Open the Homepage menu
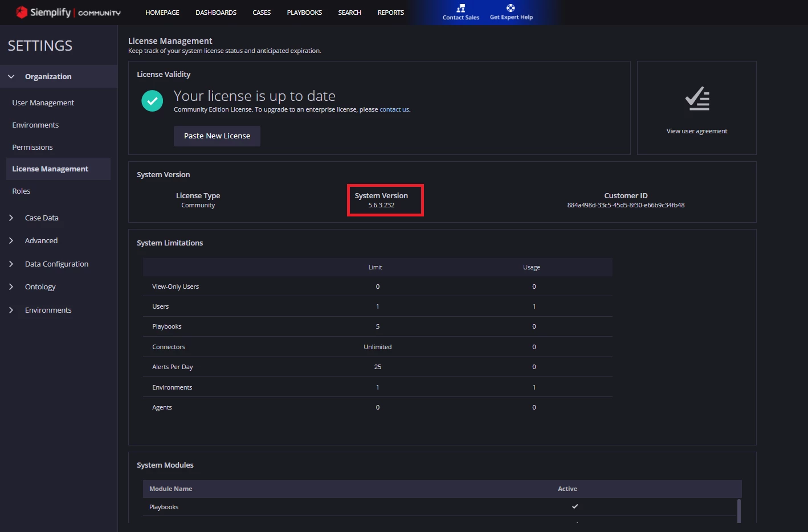Viewport: 808px width, 532px height. pos(162,13)
